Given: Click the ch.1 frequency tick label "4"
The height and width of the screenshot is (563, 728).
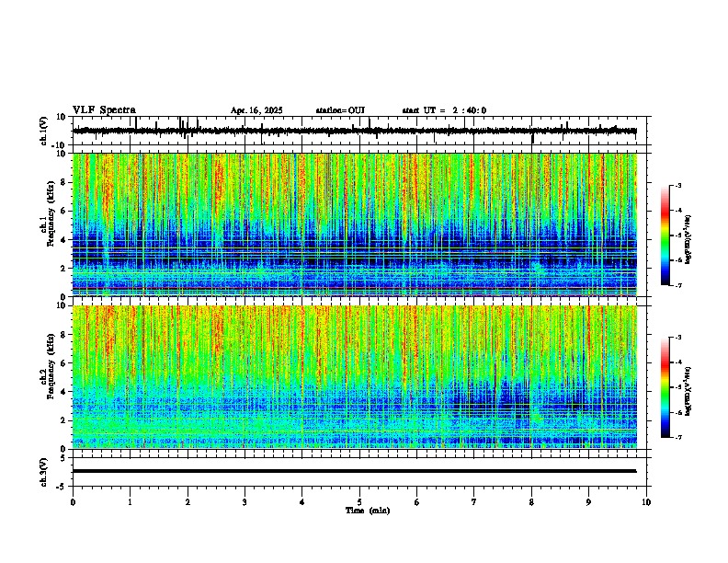Looking at the screenshot, I should pyautogui.click(x=63, y=240).
